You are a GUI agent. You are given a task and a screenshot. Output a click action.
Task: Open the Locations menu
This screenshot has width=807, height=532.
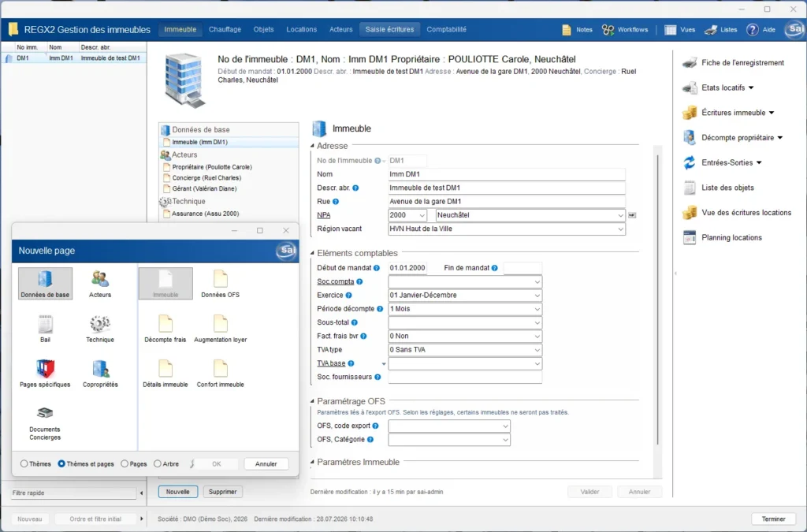click(302, 29)
